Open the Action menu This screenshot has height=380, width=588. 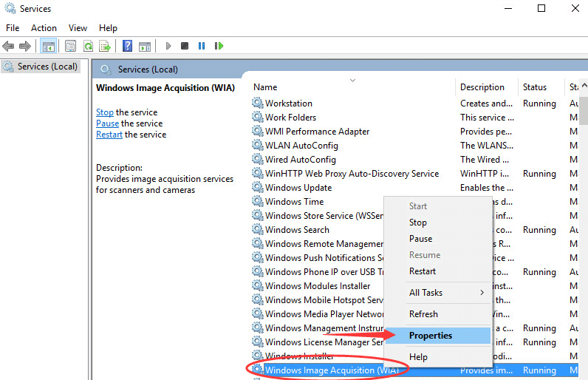coord(44,28)
